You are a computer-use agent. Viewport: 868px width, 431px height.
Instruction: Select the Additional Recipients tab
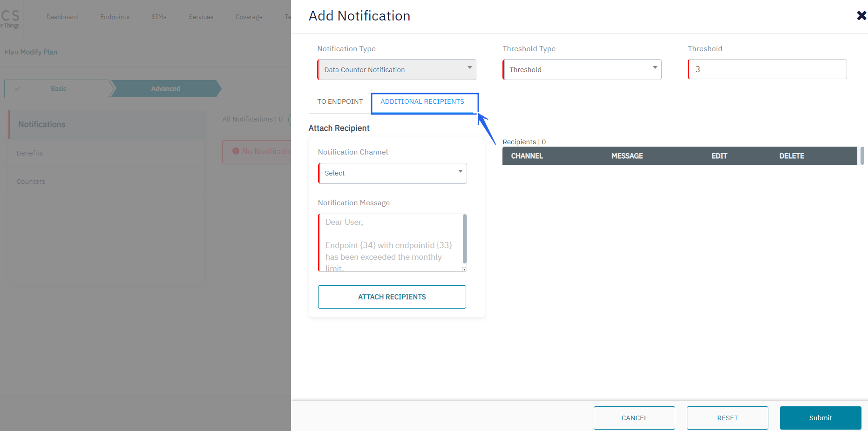[422, 101]
